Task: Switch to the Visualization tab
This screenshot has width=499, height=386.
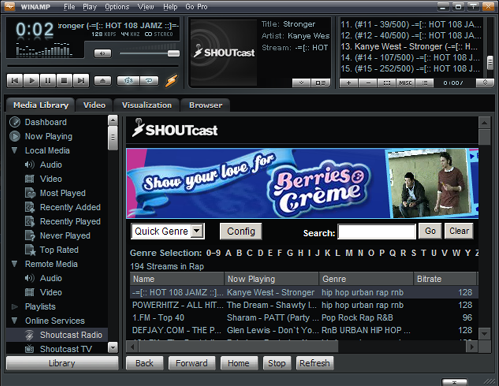Action: click(x=147, y=105)
